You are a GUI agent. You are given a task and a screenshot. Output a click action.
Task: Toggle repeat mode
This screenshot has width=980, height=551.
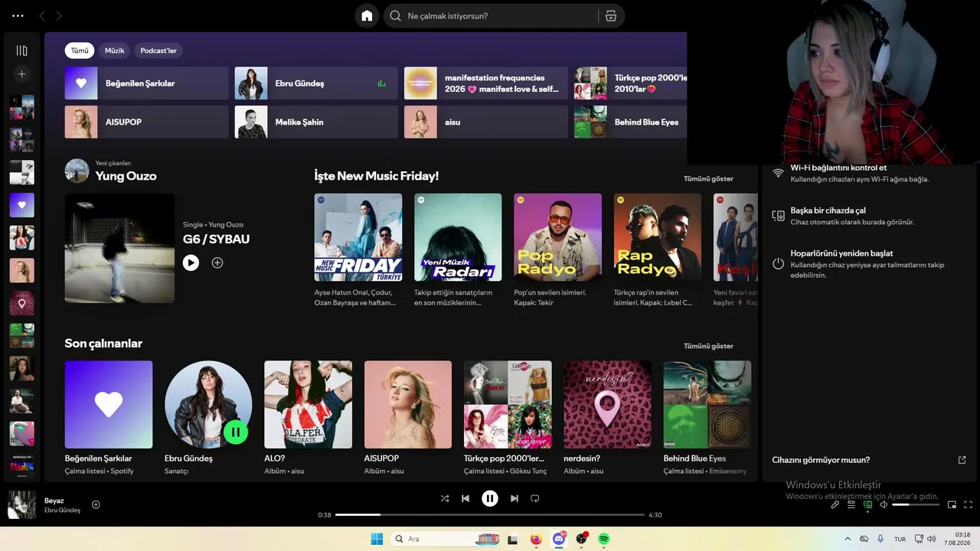click(x=535, y=498)
